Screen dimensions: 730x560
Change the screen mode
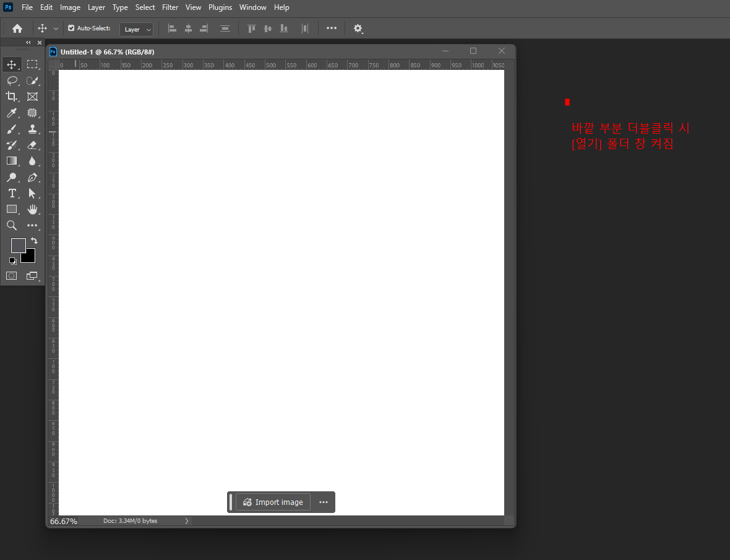[32, 276]
